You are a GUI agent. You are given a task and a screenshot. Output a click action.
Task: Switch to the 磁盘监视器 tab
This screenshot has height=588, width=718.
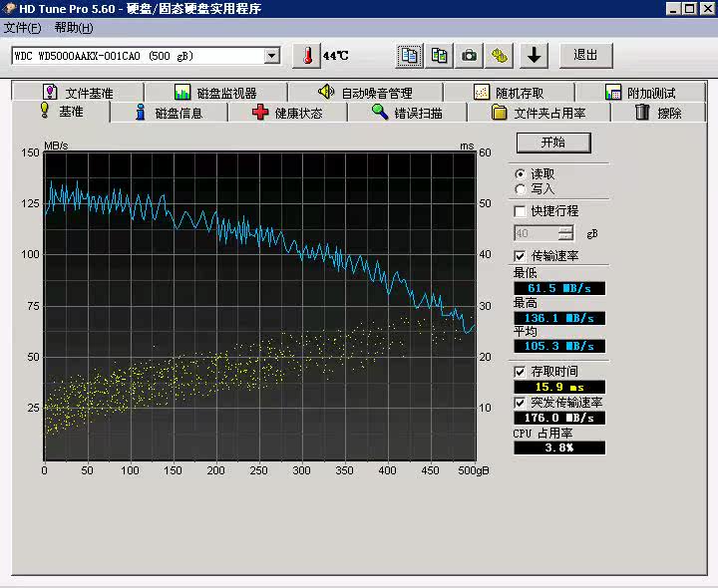215,93
